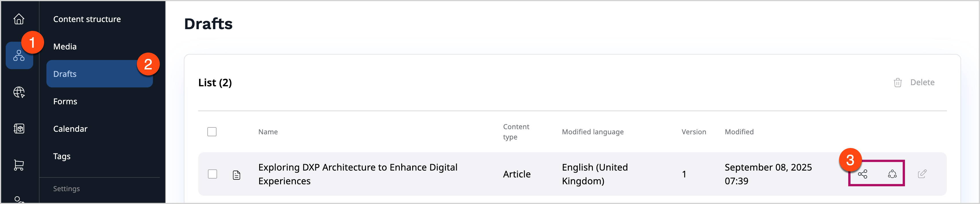The height and width of the screenshot is (204, 980).
Task: Open the shopping cart commerce icon
Action: pos(19,165)
